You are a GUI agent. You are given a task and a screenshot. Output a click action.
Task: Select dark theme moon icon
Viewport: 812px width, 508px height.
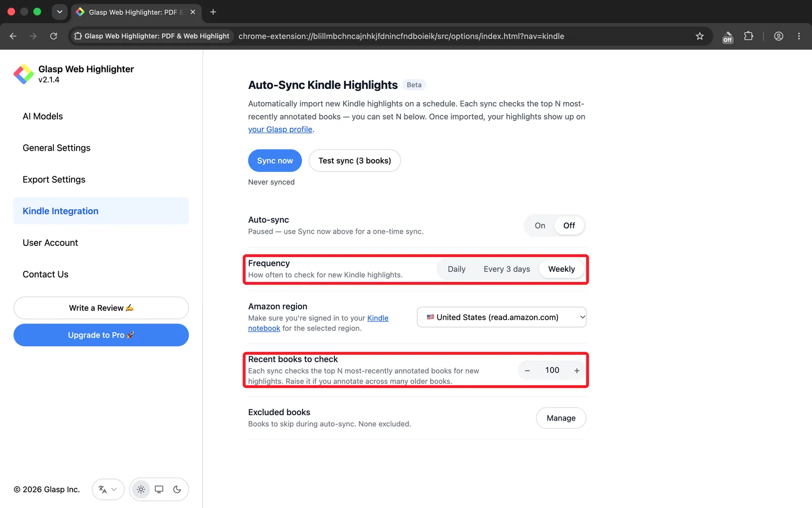point(177,489)
